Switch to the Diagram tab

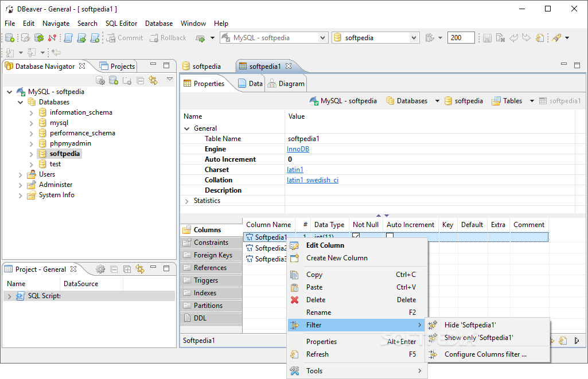(x=286, y=84)
